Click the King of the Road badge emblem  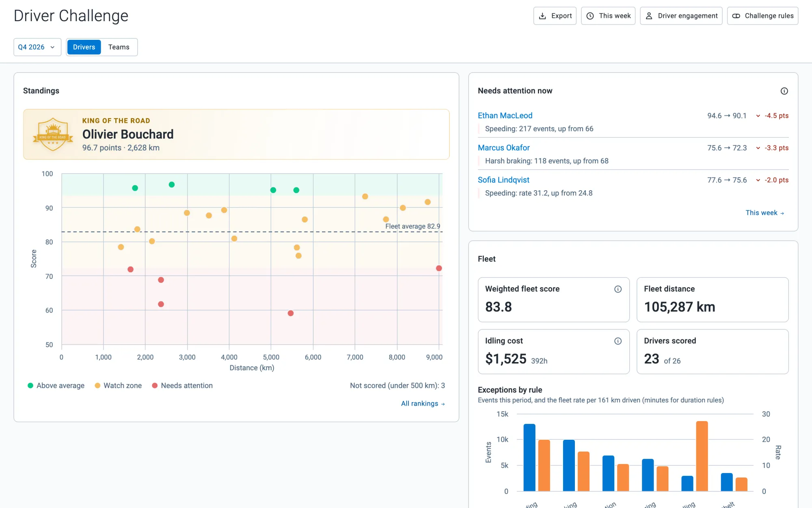(x=53, y=135)
